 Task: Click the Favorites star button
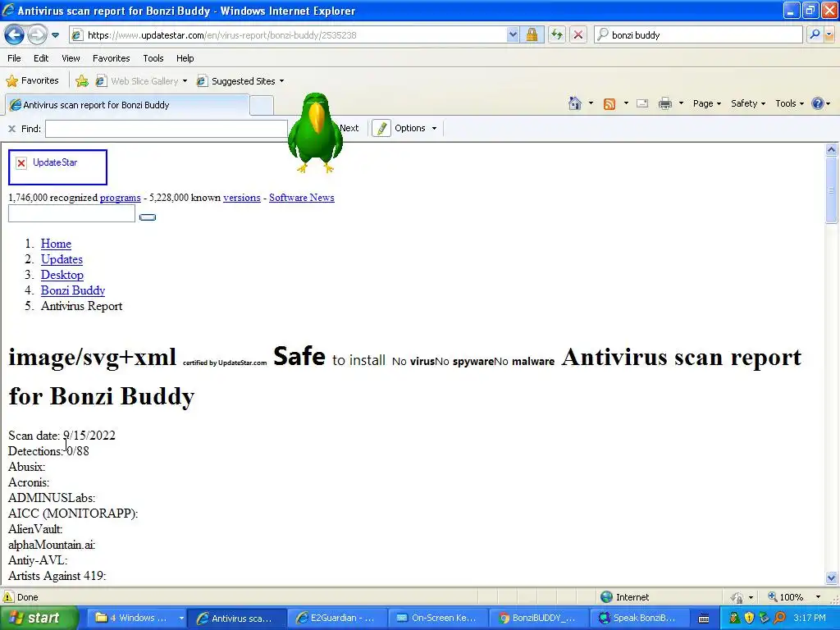[32, 81]
